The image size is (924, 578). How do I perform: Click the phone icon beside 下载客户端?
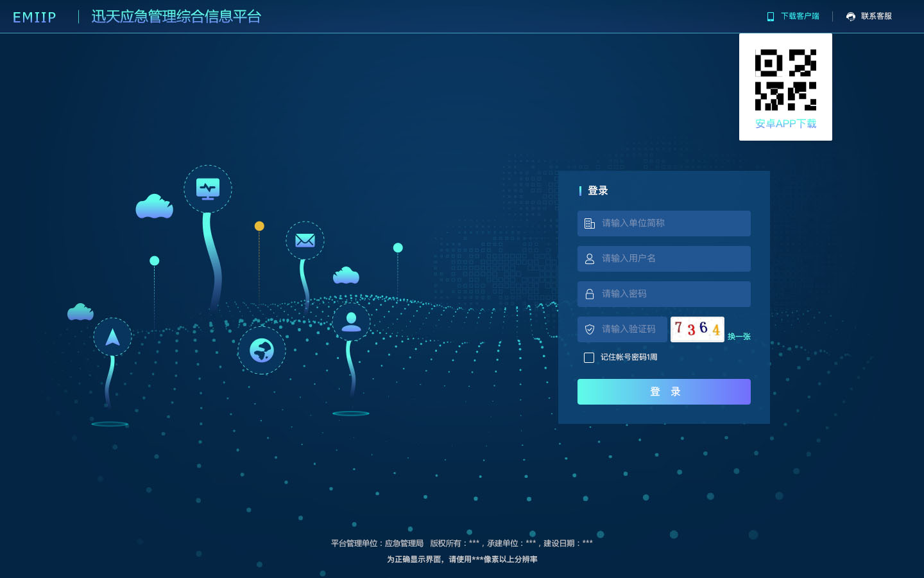[771, 17]
